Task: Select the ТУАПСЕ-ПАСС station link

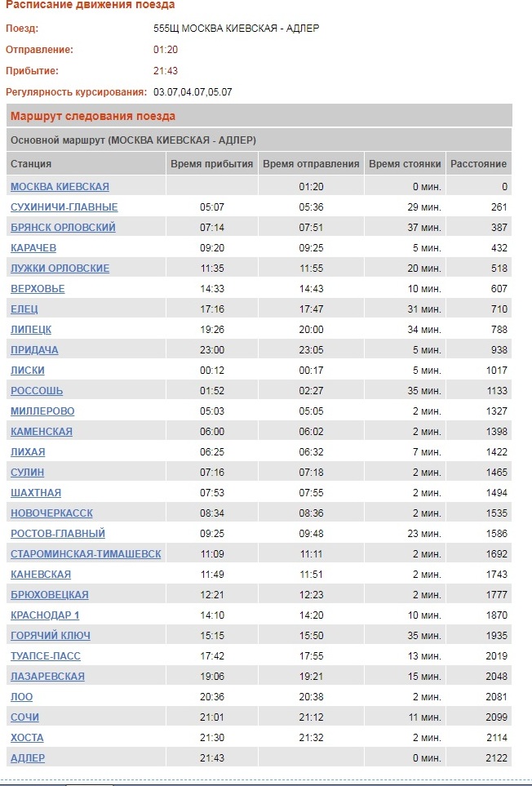Action: (x=46, y=656)
